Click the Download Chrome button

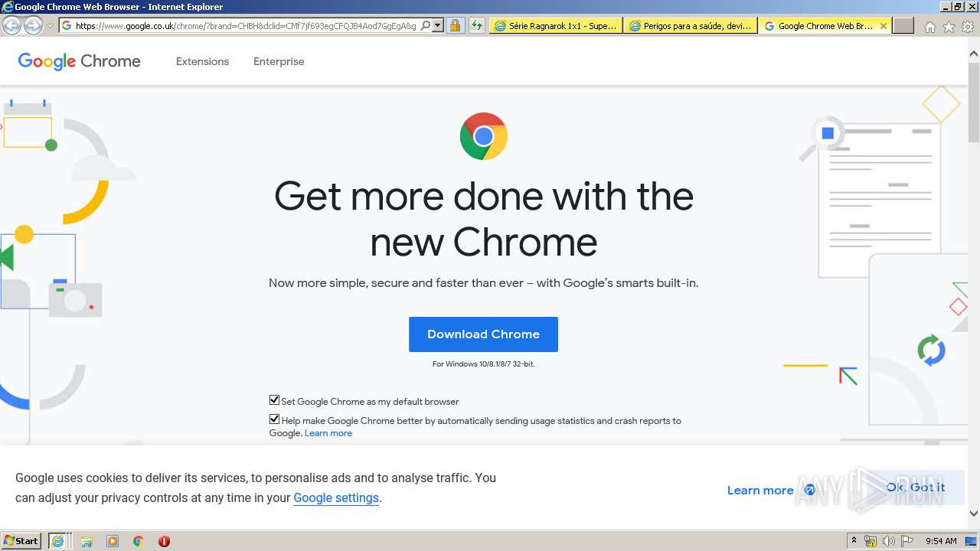click(x=483, y=334)
